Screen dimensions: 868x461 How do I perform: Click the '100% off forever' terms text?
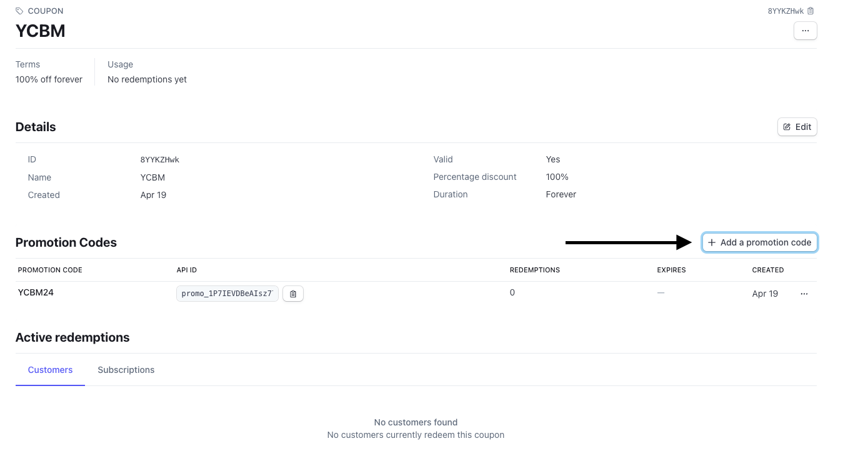(x=49, y=79)
